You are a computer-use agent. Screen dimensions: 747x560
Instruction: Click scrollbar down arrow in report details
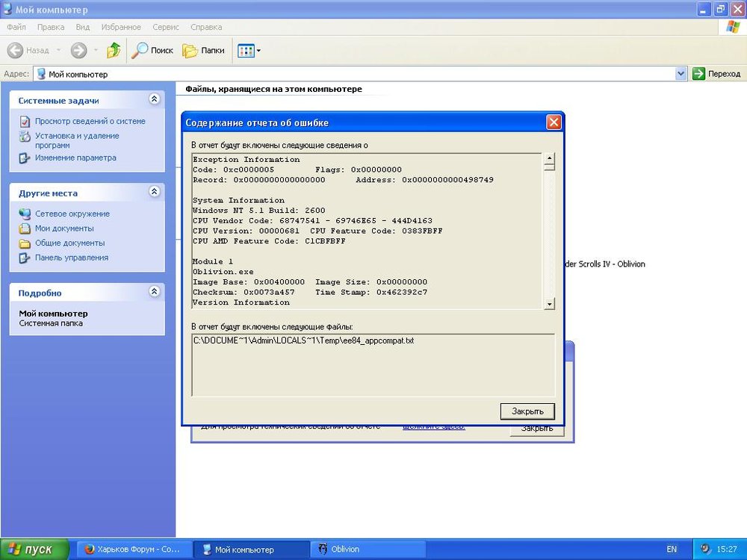tap(549, 304)
